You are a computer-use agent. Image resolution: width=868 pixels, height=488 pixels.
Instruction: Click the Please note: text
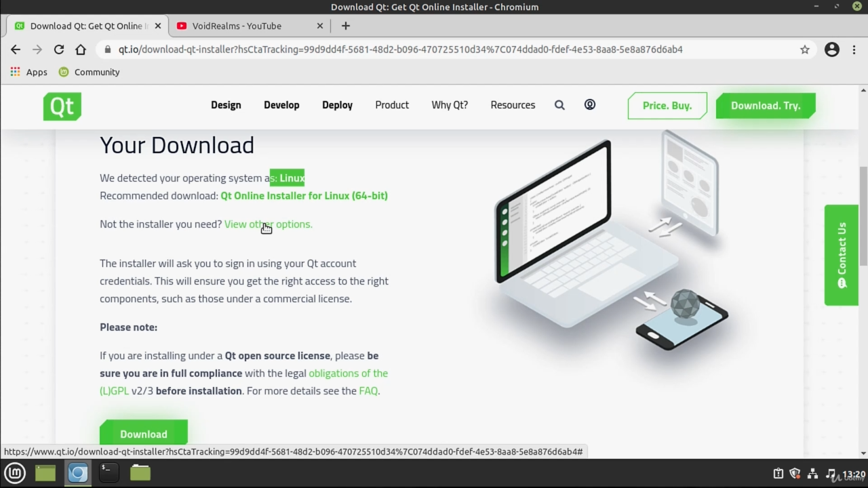128,327
